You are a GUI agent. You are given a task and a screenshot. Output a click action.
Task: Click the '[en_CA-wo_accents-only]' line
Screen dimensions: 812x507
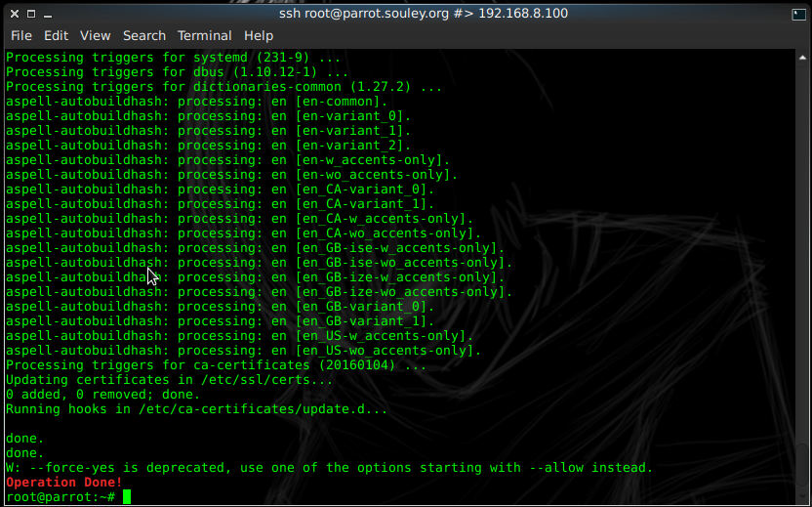(x=243, y=233)
